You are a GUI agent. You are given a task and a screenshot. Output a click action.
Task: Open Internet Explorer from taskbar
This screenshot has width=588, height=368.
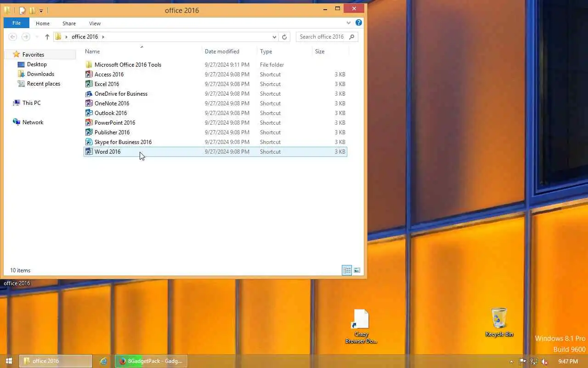(103, 361)
